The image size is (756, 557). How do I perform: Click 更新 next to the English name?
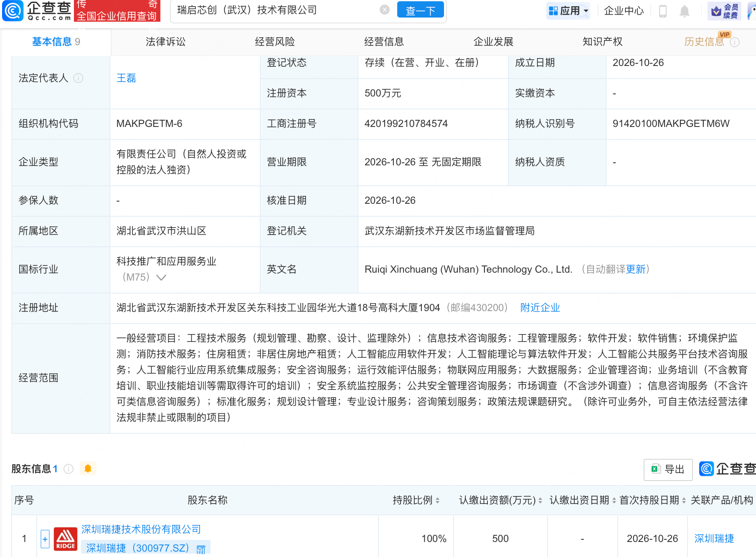point(636,269)
